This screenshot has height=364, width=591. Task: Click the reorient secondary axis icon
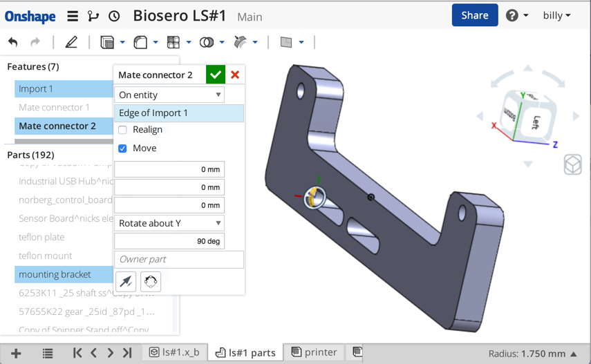point(151,282)
